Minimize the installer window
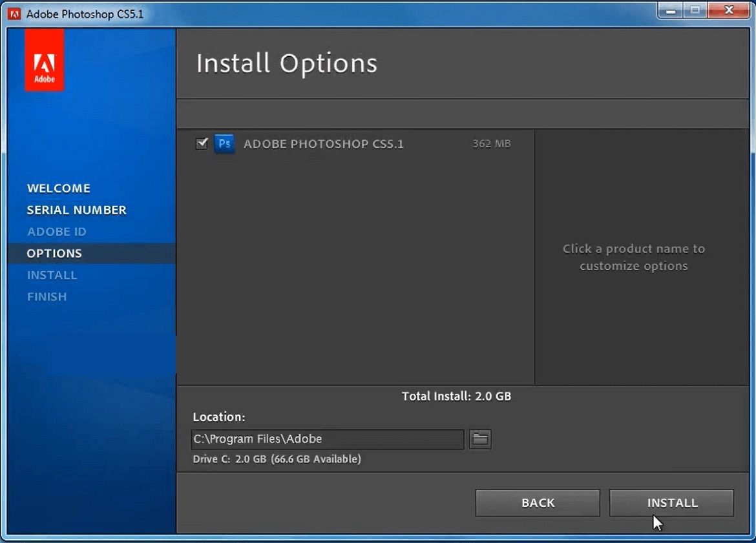 pos(670,10)
